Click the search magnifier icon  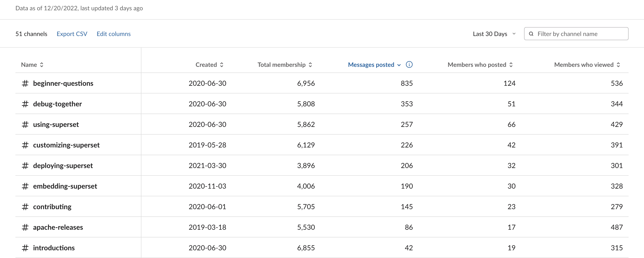531,34
